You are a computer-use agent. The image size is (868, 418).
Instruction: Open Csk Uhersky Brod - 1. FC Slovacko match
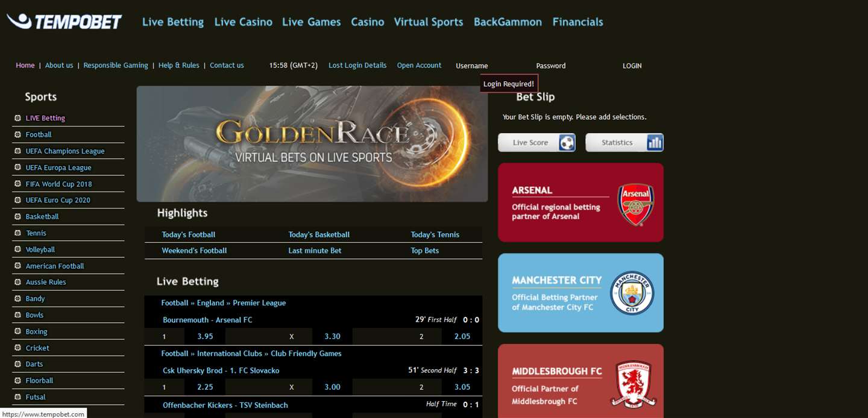click(x=221, y=370)
